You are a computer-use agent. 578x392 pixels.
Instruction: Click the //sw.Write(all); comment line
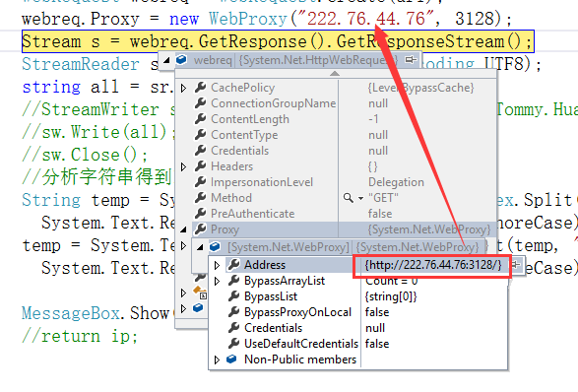(x=98, y=132)
